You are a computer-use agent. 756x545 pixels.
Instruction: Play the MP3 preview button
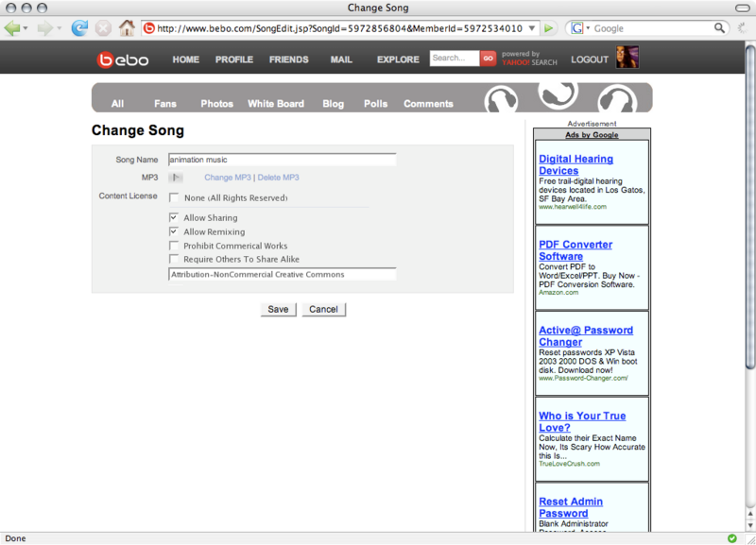pyautogui.click(x=176, y=178)
